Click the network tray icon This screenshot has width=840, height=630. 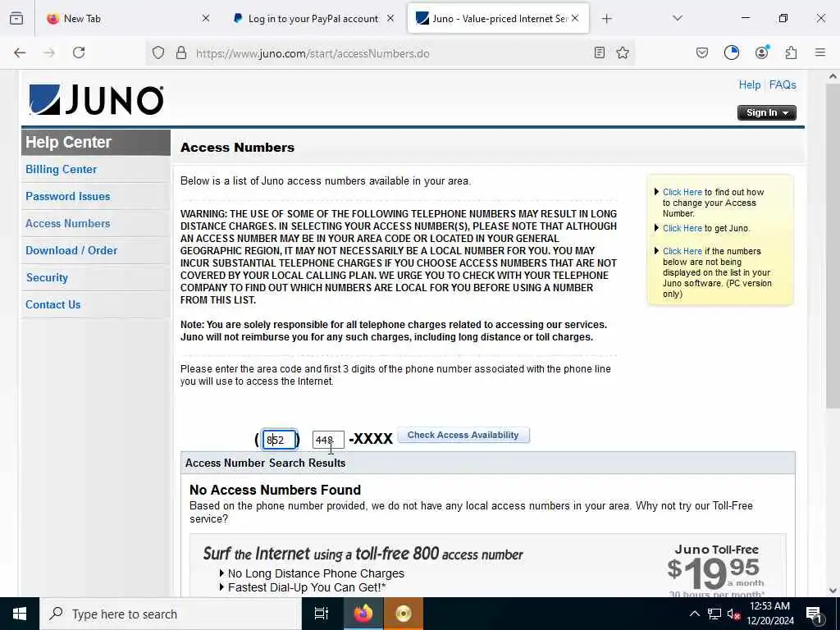click(x=714, y=614)
